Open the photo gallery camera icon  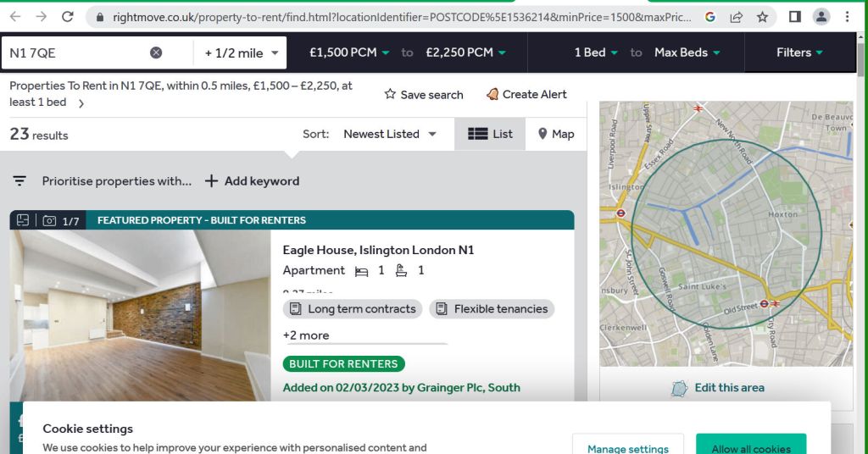(50, 221)
